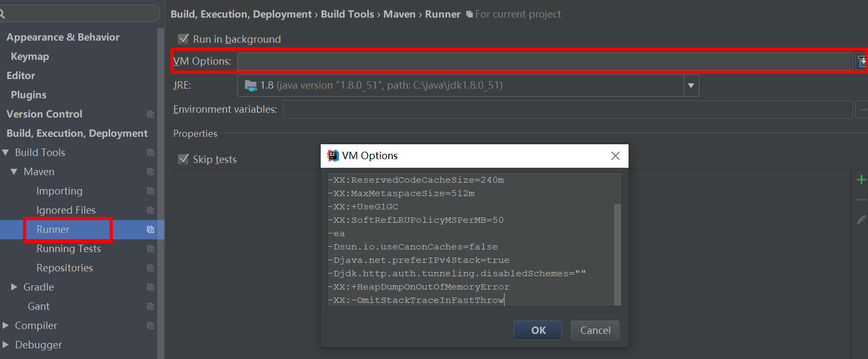
Task: Click the VM Options dialog vertical scrollbar
Action: click(x=617, y=254)
